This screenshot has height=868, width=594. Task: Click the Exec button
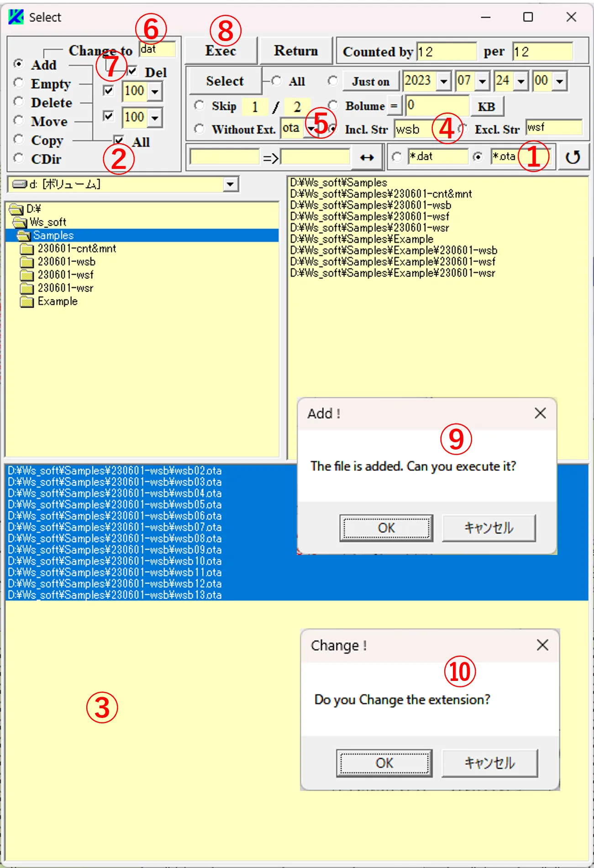[x=221, y=51]
